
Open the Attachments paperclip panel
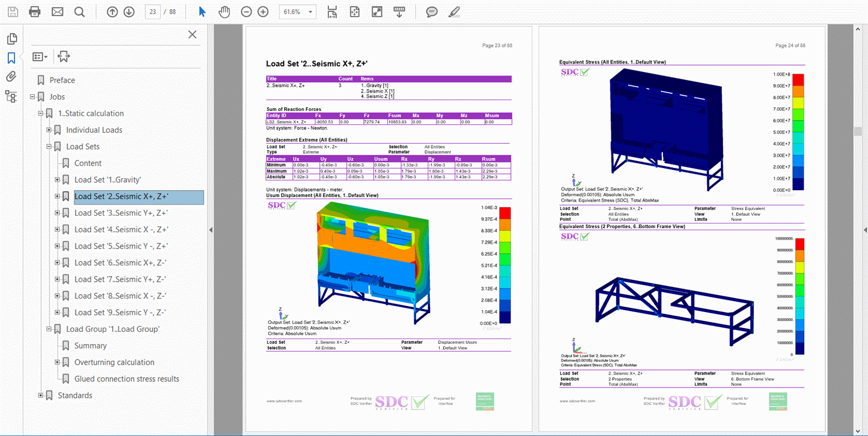[x=11, y=77]
